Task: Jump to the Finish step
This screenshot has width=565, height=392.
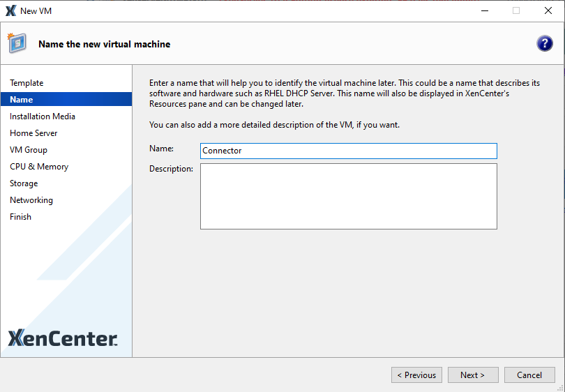Action: click(x=20, y=217)
